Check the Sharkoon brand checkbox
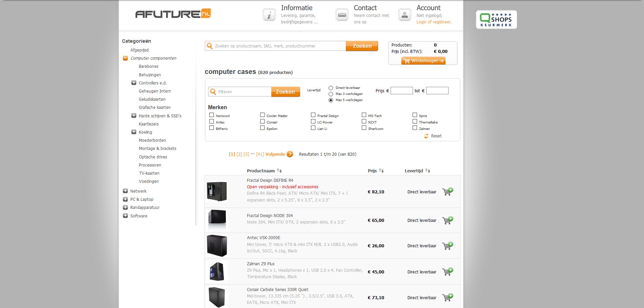The height and width of the screenshot is (308, 644). coord(364,128)
